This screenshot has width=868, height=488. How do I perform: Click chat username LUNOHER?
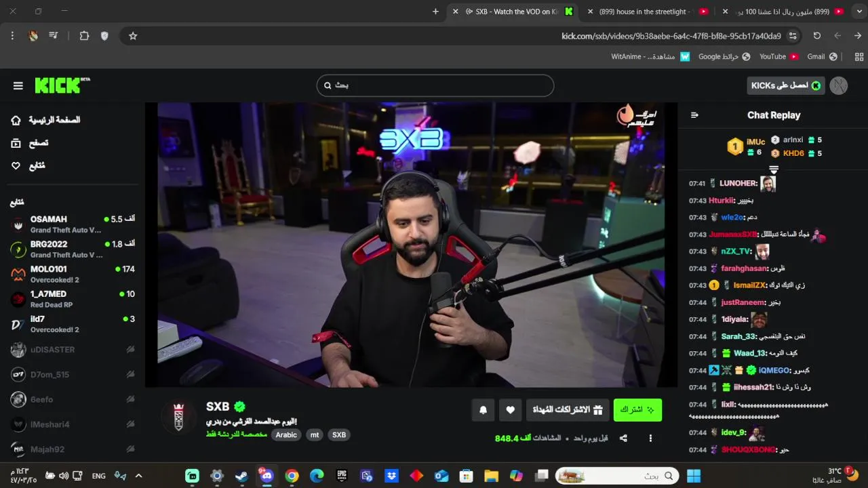click(x=738, y=184)
